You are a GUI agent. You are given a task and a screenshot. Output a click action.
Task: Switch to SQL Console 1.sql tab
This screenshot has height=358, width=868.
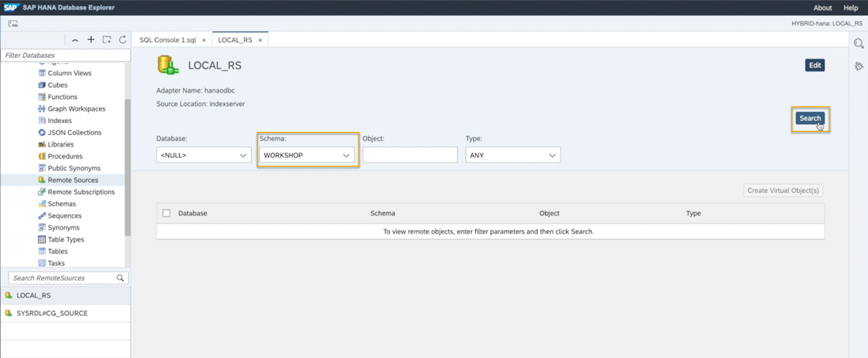coord(168,41)
